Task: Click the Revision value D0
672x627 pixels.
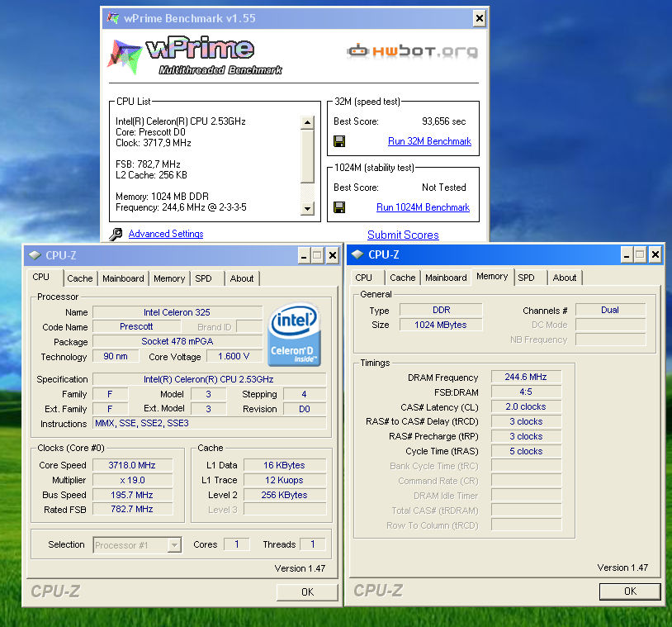Action: pyautogui.click(x=305, y=409)
